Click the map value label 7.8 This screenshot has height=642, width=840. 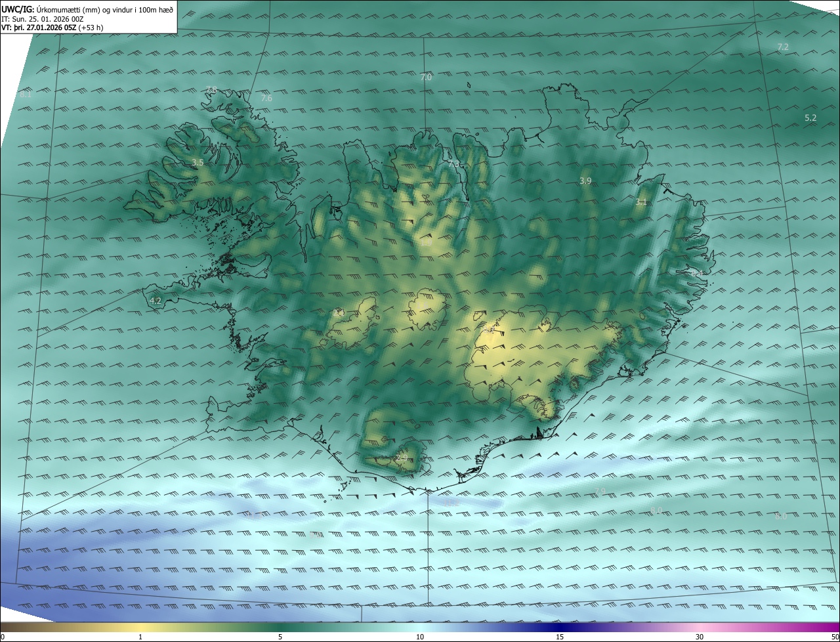click(211, 90)
